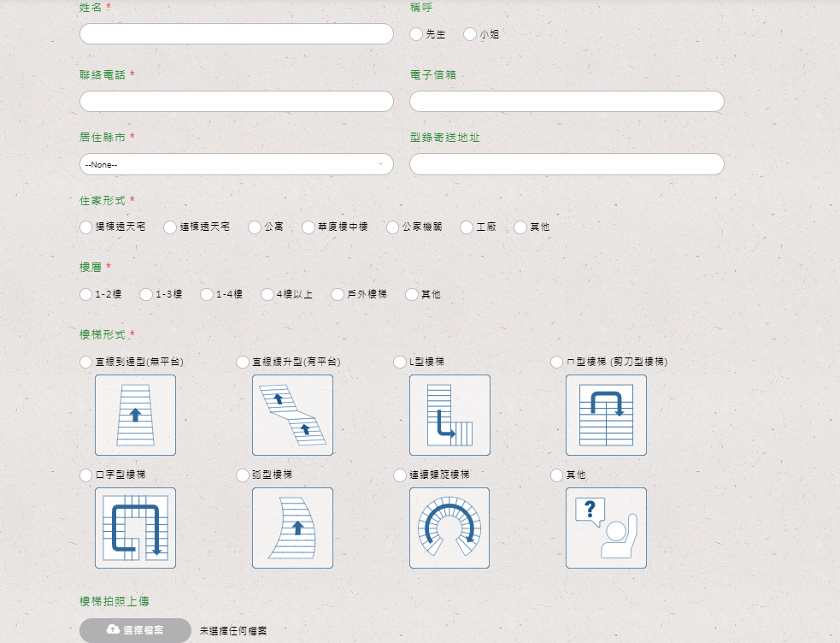The width and height of the screenshot is (840, 643).
Task: Select the 1-3樓 floor option
Action: 146,294
